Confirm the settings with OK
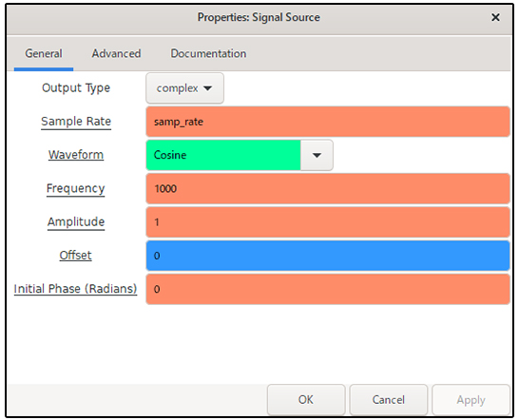Viewport: 519px width, 420px height. [306, 399]
